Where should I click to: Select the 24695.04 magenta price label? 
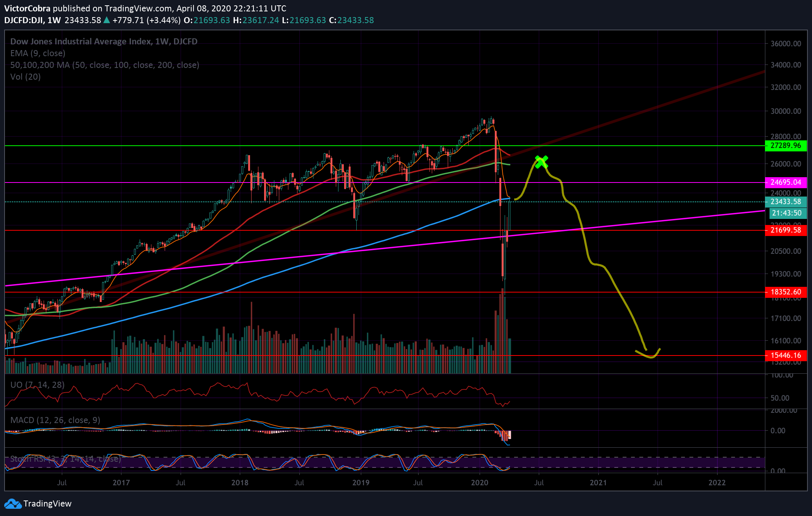(786, 182)
